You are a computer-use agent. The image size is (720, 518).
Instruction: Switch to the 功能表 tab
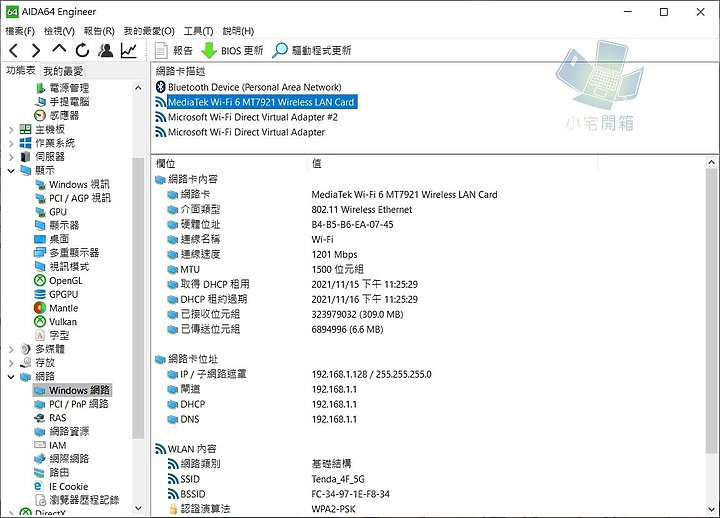(21, 70)
